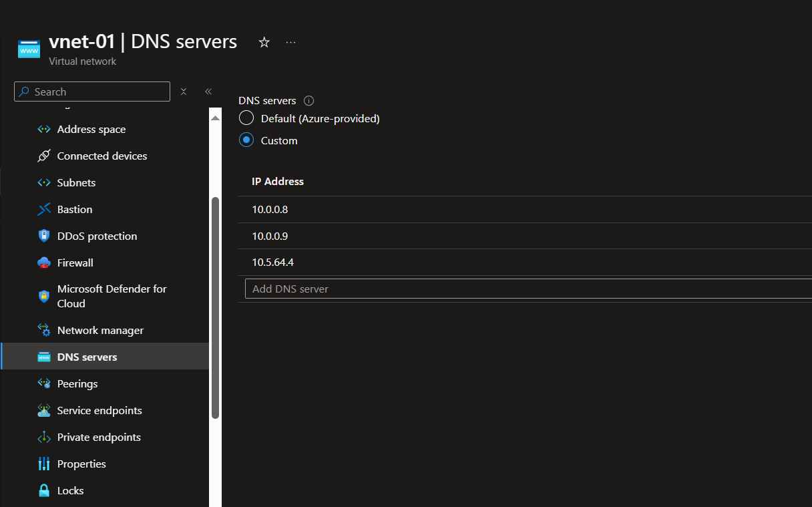Select Default (Azure-provided) radio button
812x507 pixels.
tap(246, 118)
